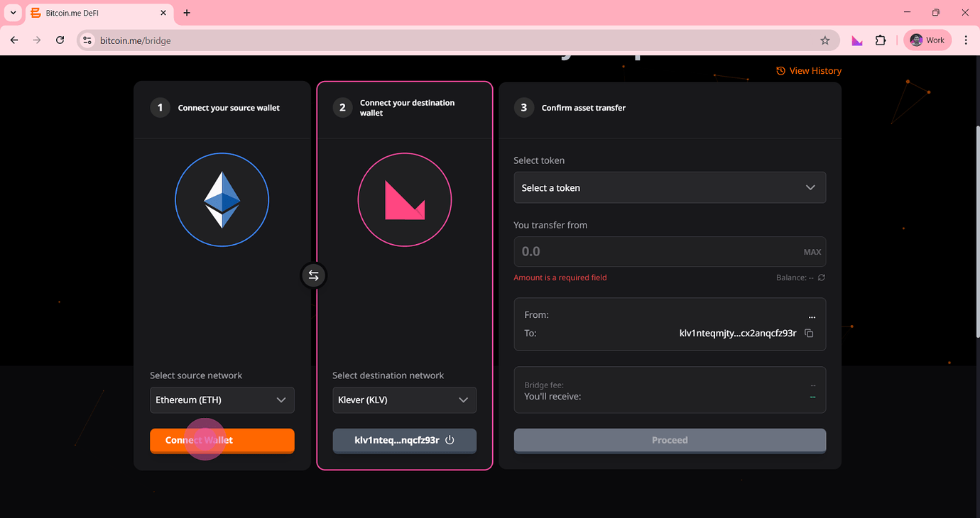
Task: Open the View History link
Action: tap(809, 71)
